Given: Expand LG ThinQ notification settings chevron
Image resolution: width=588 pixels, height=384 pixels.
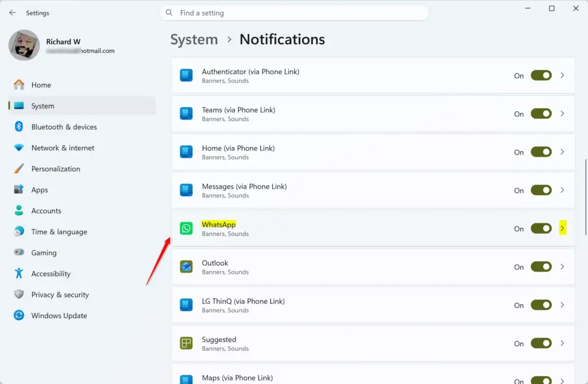Looking at the screenshot, I should pyautogui.click(x=562, y=305).
